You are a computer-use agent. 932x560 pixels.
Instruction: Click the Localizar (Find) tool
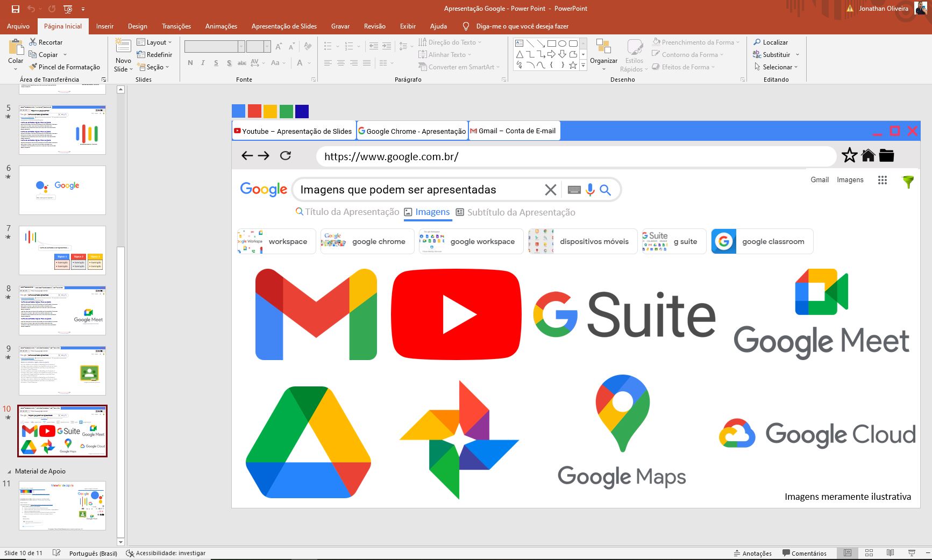[771, 42]
